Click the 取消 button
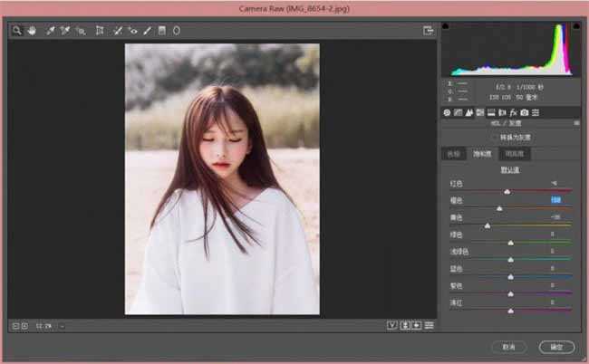Screen dimensions: 589x364 click(509, 347)
